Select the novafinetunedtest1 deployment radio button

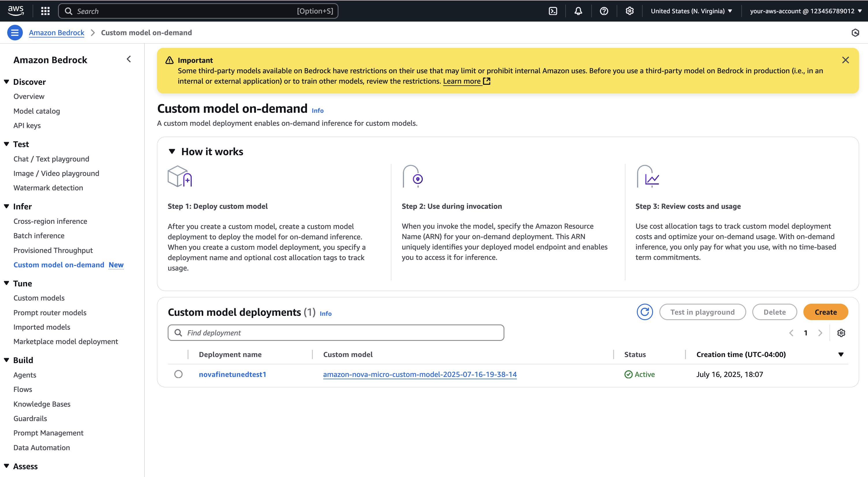click(x=178, y=374)
